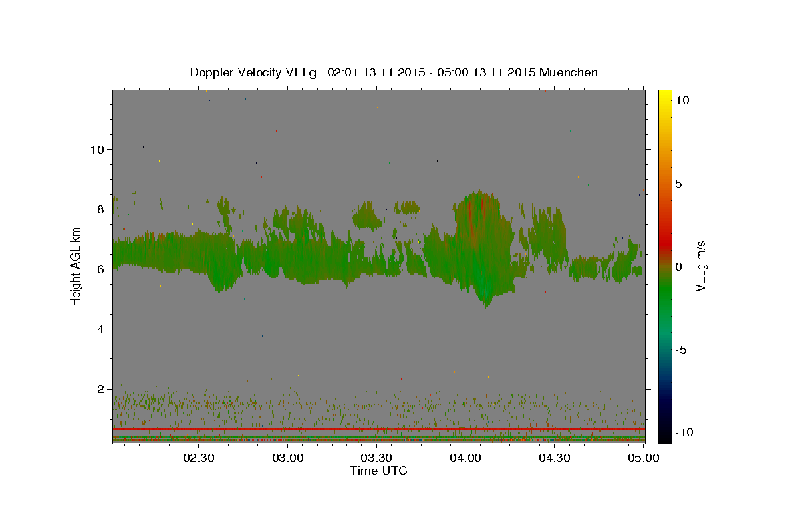Click the start date '02:01 13.11.2015' in title
Image resolution: width=798 pixels, height=532 pixels.
tap(375, 72)
